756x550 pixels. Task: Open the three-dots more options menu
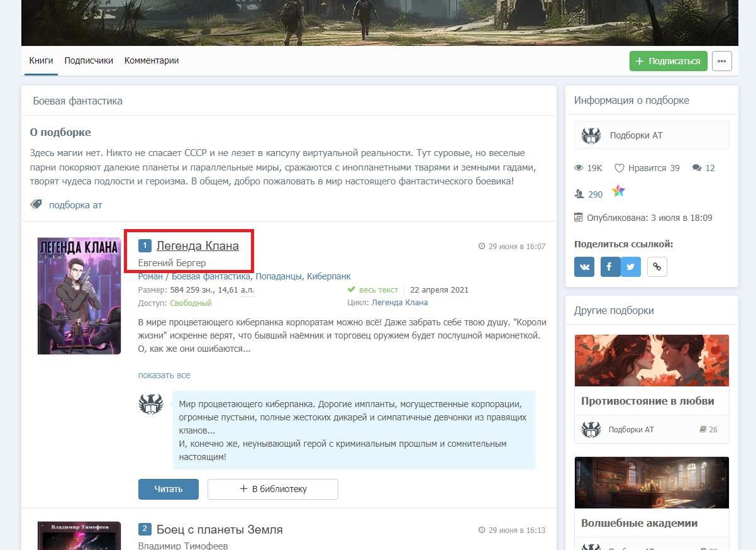click(721, 61)
